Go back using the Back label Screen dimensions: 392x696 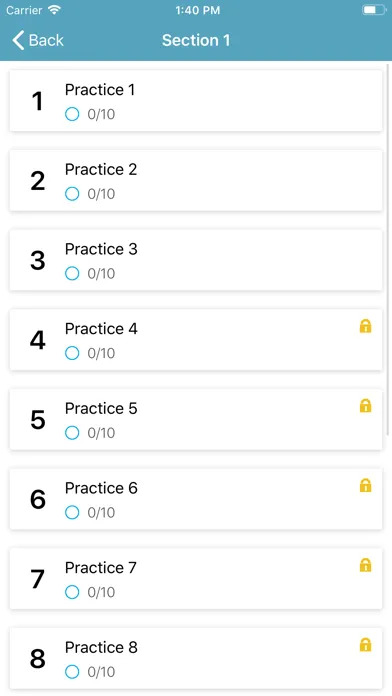pos(46,40)
